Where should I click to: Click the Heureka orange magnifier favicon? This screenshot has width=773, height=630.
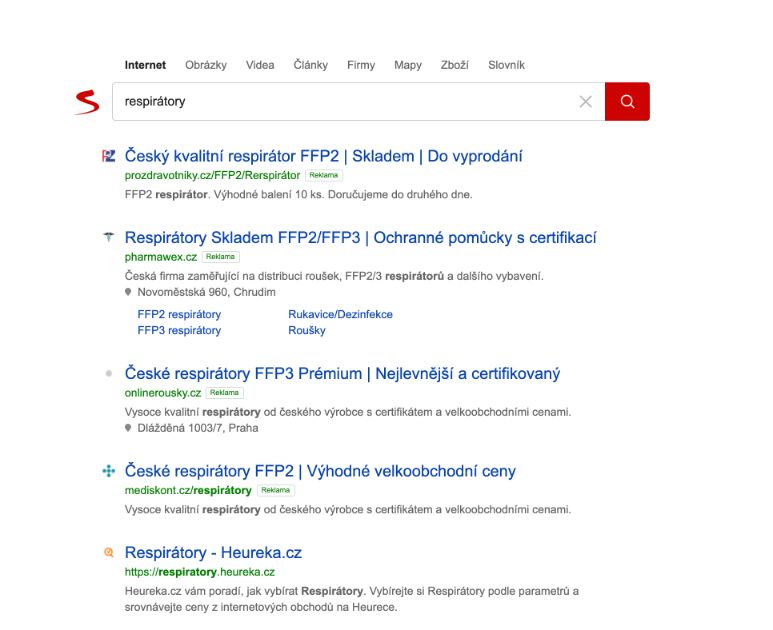pyautogui.click(x=108, y=552)
